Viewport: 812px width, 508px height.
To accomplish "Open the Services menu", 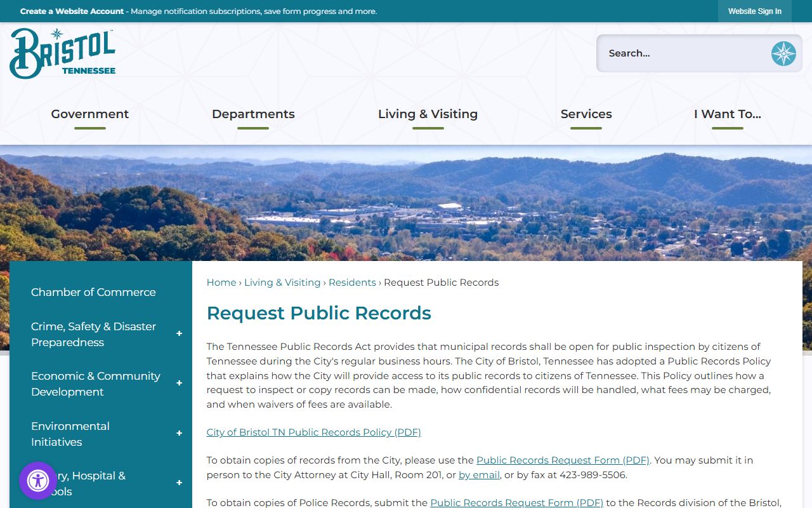I will 586,114.
